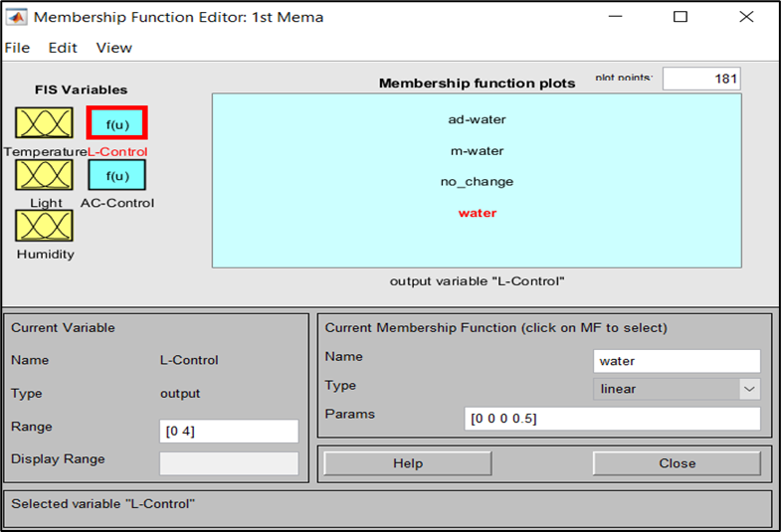Select the red water membership function
The height and width of the screenshot is (532, 781).
click(x=478, y=213)
